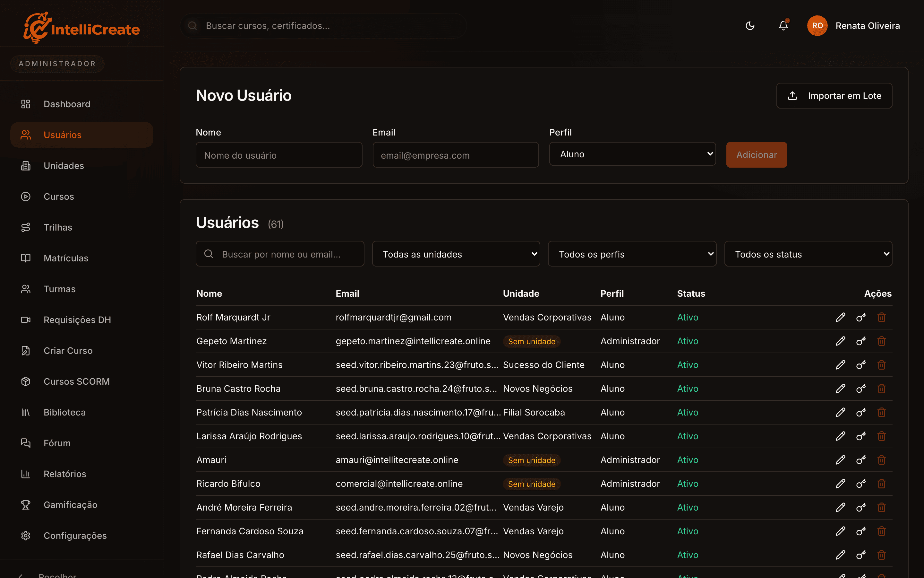Viewport: 924px width, 578px height.
Task: Go to Unidades section
Action: point(82,165)
